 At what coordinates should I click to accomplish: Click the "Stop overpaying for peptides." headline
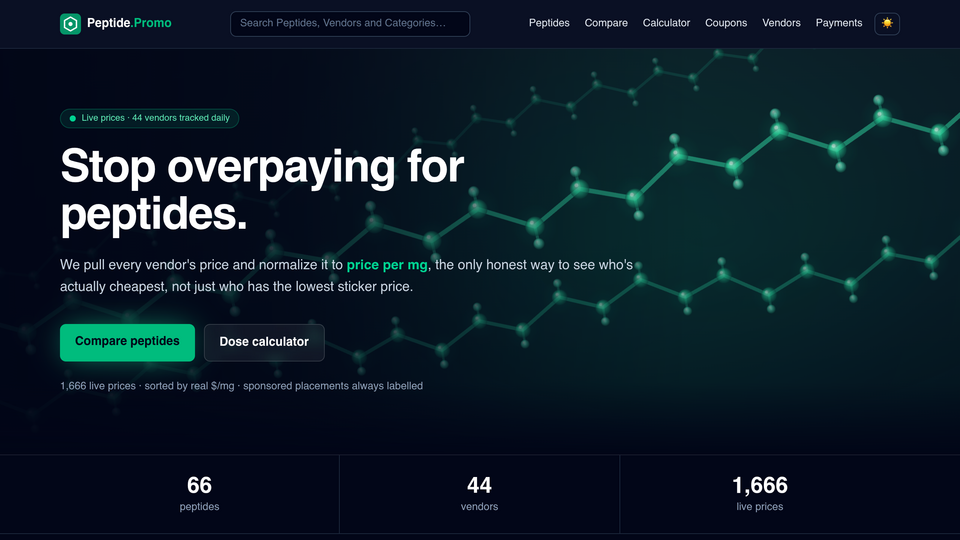pos(262,190)
